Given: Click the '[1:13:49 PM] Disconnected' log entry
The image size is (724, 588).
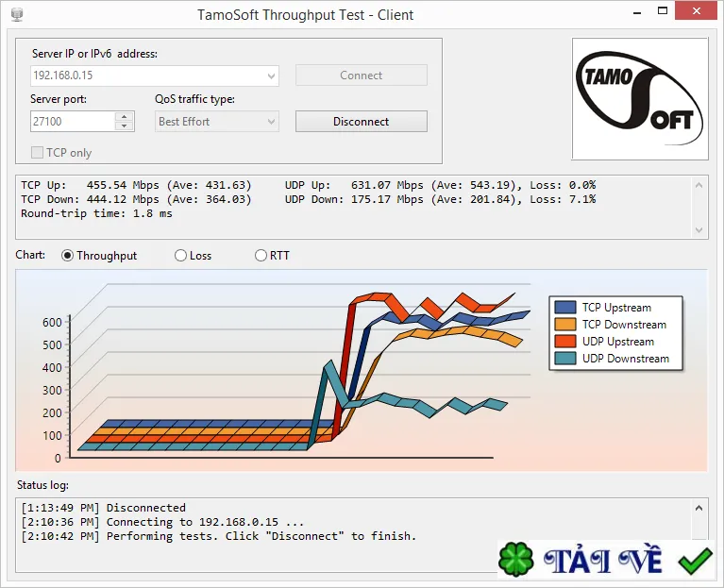Looking at the screenshot, I should point(104,508).
